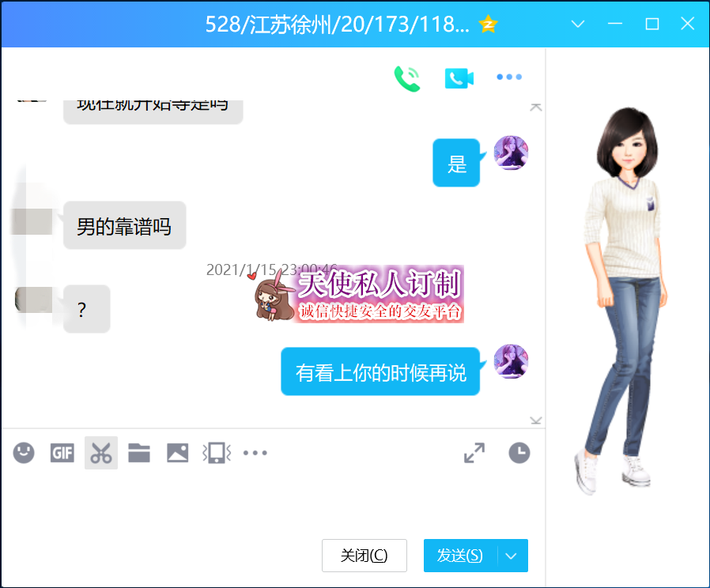Screen dimensions: 710x588
Task: Send an image from the toolbar
Action: tap(177, 452)
